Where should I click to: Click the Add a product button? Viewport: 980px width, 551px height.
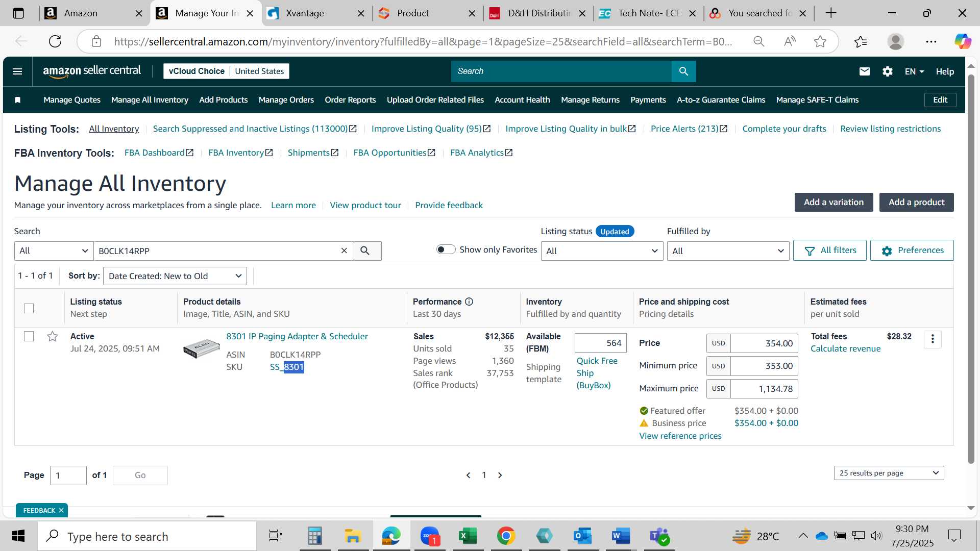point(916,202)
